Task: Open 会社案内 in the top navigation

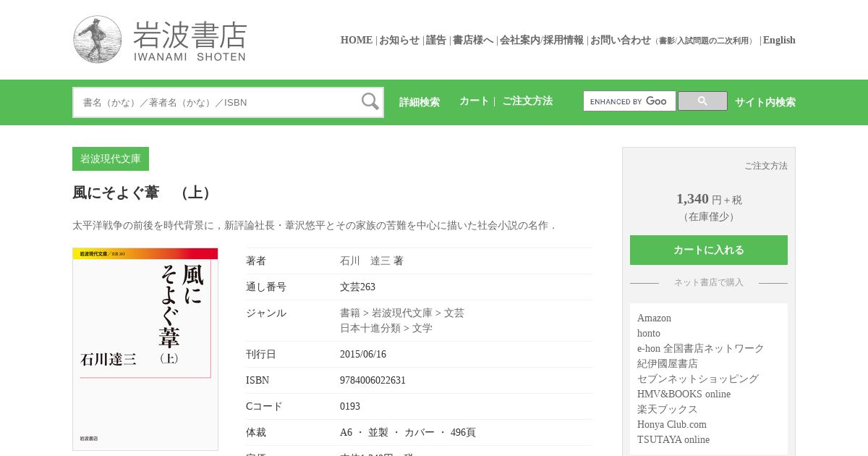Action: coord(520,41)
